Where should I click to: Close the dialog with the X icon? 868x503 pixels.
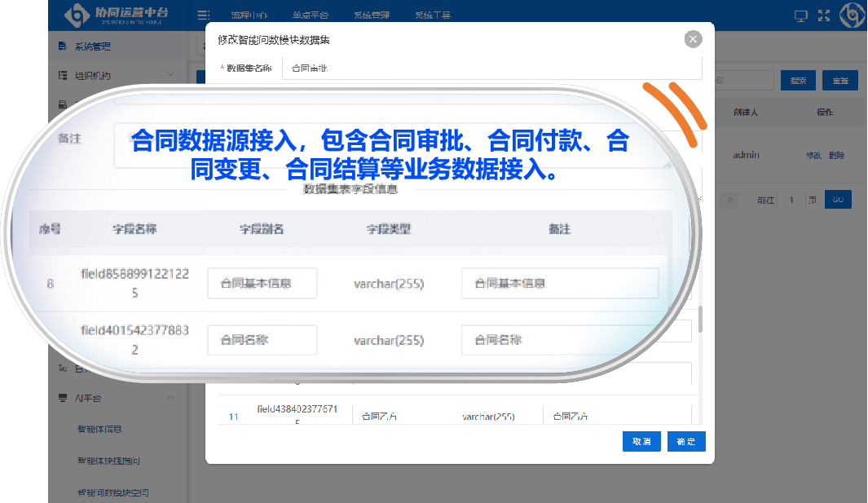point(693,39)
